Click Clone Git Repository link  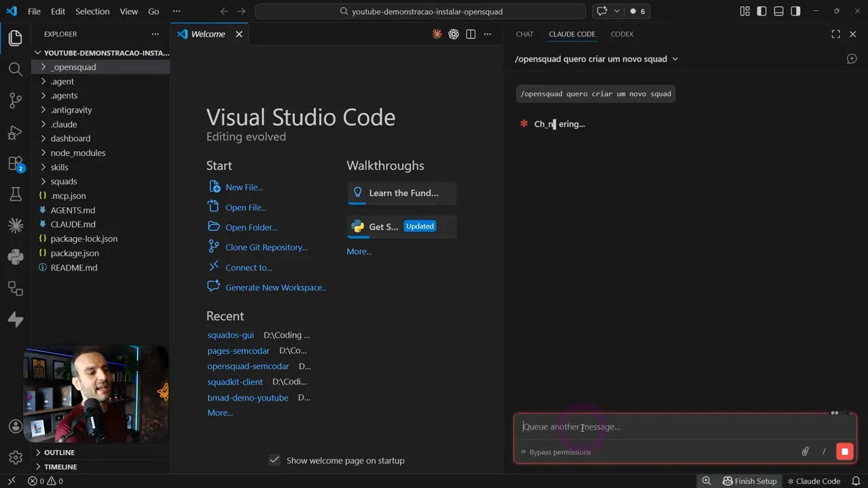click(x=266, y=247)
